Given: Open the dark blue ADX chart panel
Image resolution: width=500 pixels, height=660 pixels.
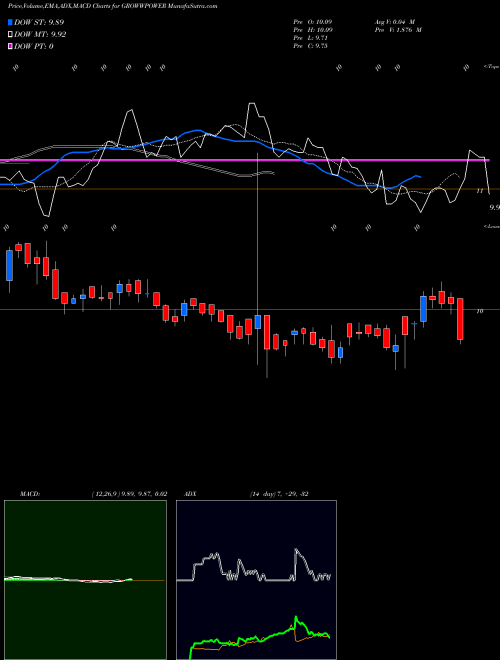Looking at the screenshot, I should [256, 580].
